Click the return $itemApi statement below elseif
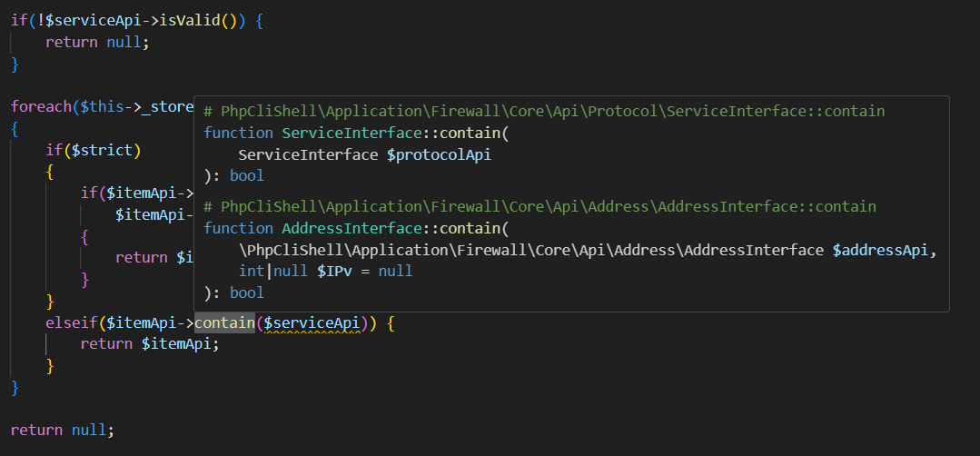Screen dimensions: 980x456 pos(149,343)
